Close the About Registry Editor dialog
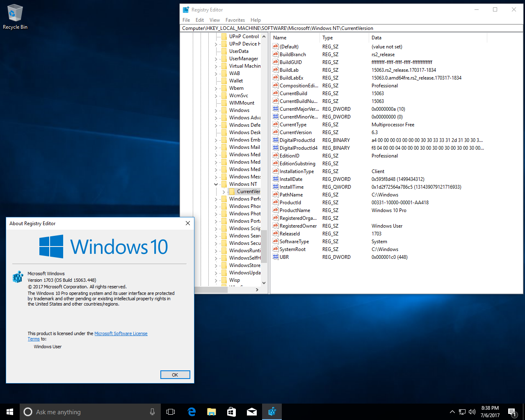This screenshot has height=420, width=525. [187, 223]
